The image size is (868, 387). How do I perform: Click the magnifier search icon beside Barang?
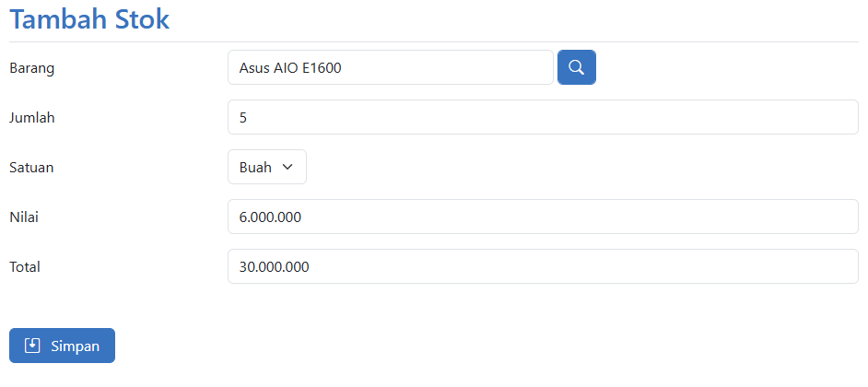point(577,67)
